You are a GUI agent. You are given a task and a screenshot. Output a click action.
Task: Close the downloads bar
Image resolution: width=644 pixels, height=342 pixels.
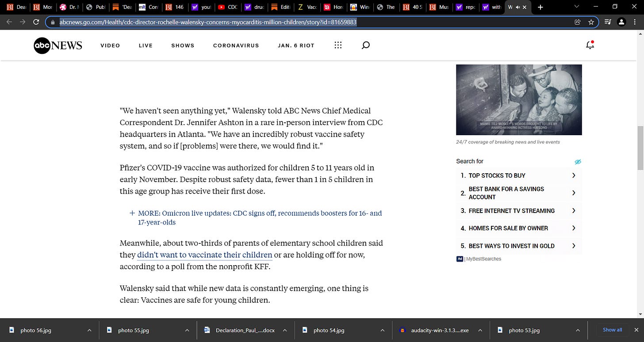coord(636,330)
